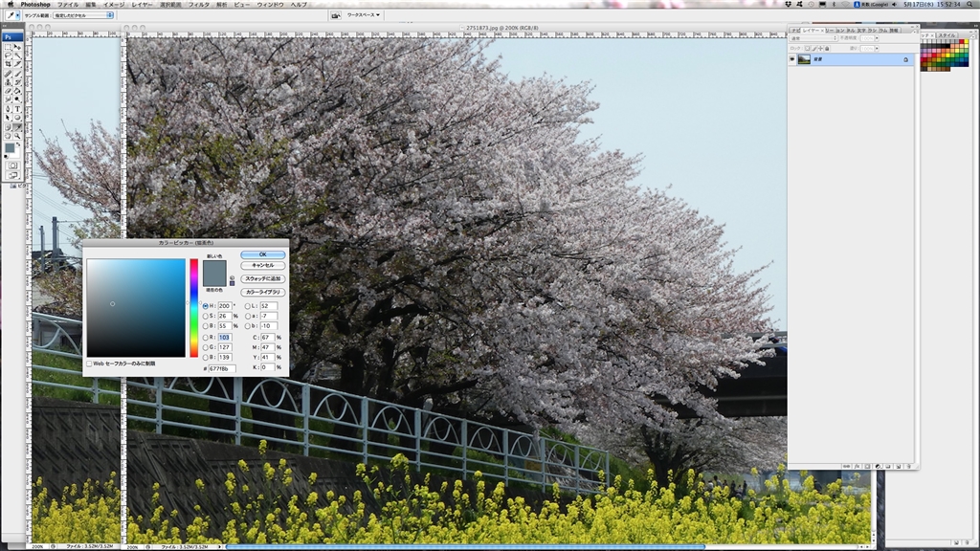Select the History Brush tool
This screenshot has width=980, height=551.
[17, 82]
